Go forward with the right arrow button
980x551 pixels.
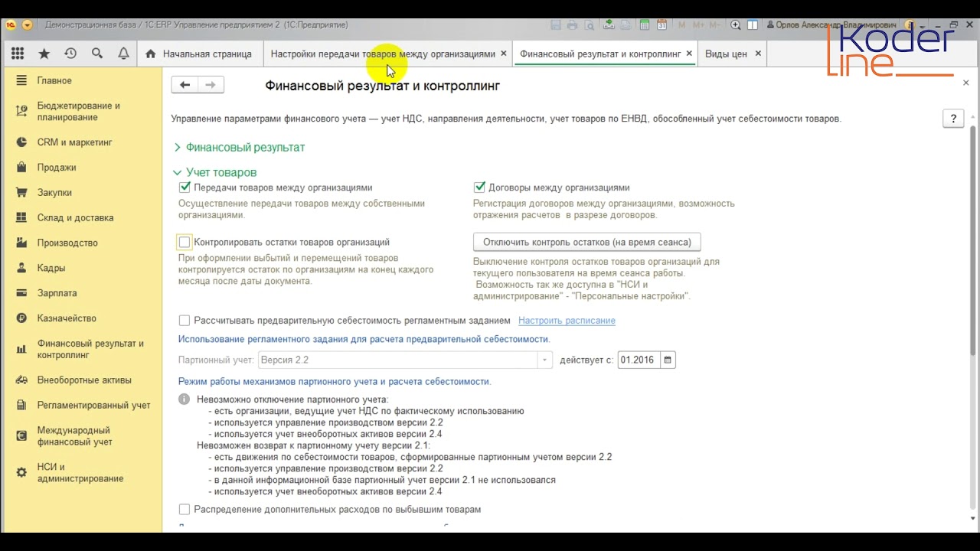pos(211,85)
